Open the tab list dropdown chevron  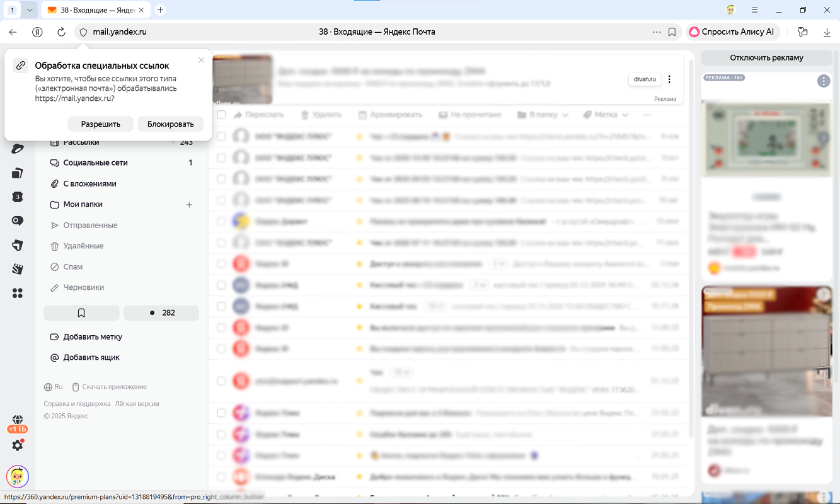point(30,10)
